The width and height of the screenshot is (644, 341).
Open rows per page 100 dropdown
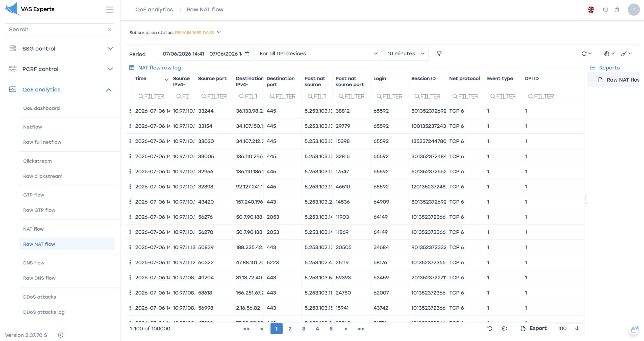569,328
